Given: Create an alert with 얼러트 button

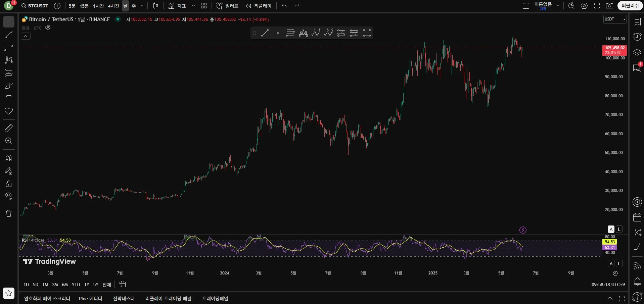Looking at the screenshot, I should point(227,6).
